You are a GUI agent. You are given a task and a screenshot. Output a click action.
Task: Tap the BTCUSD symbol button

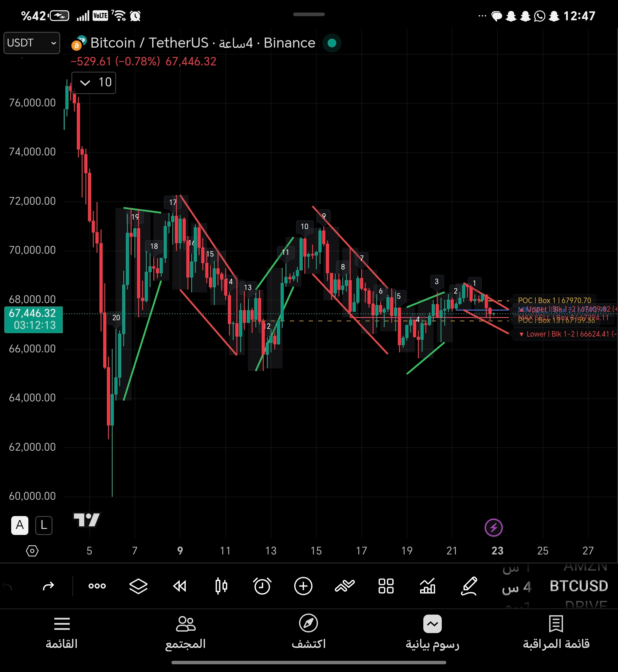[578, 586]
